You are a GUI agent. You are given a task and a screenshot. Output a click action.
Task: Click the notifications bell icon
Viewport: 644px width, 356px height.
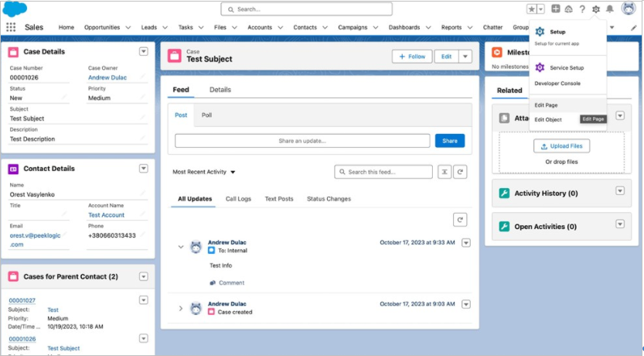pos(610,9)
